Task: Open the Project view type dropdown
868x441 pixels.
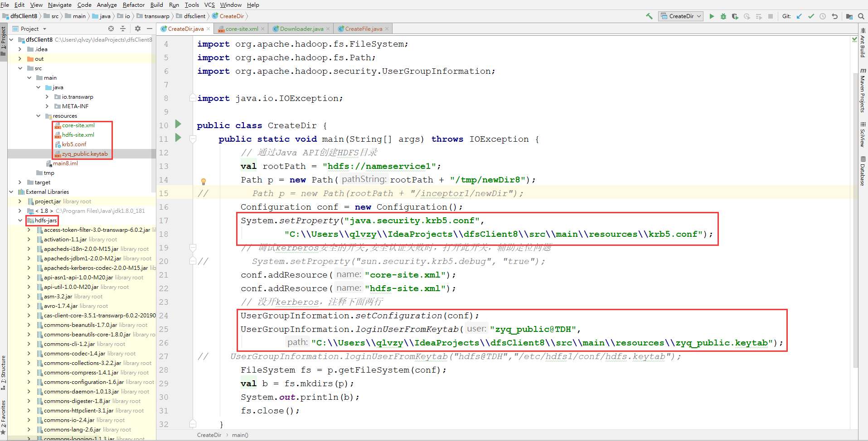Action: click(44, 29)
